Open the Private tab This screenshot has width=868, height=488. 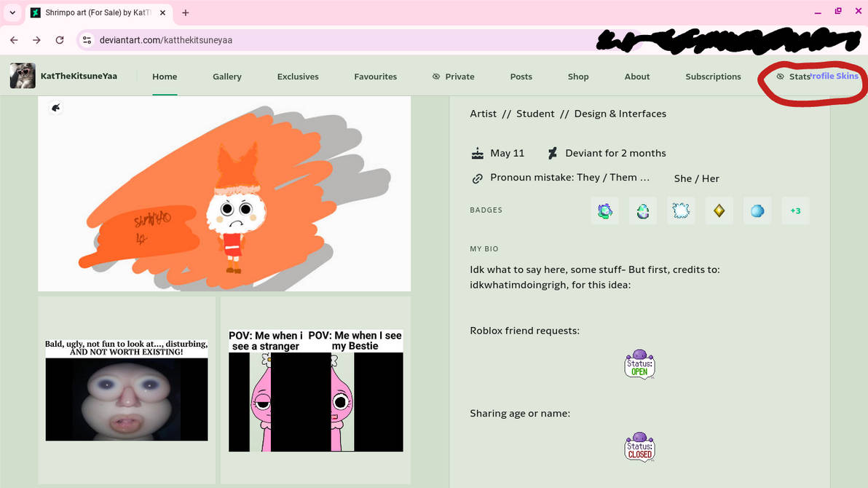point(454,76)
